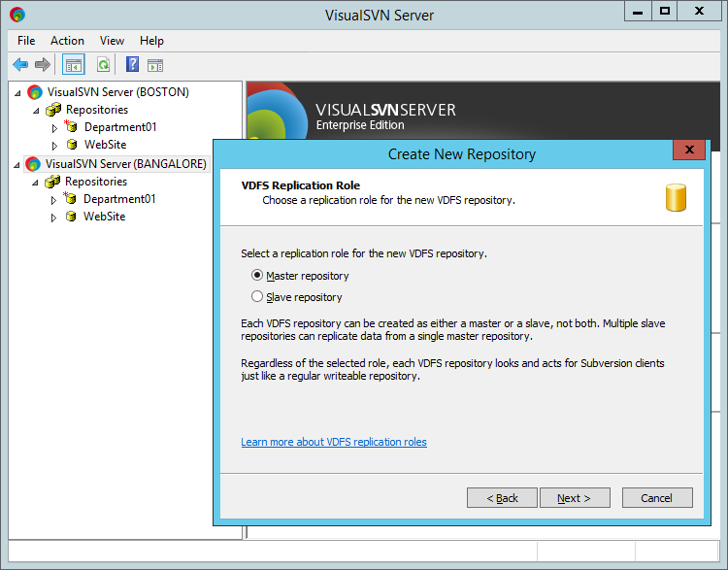728x570 pixels.
Task: Click the WebSite repository icon under BOSTON
Action: coord(72,145)
